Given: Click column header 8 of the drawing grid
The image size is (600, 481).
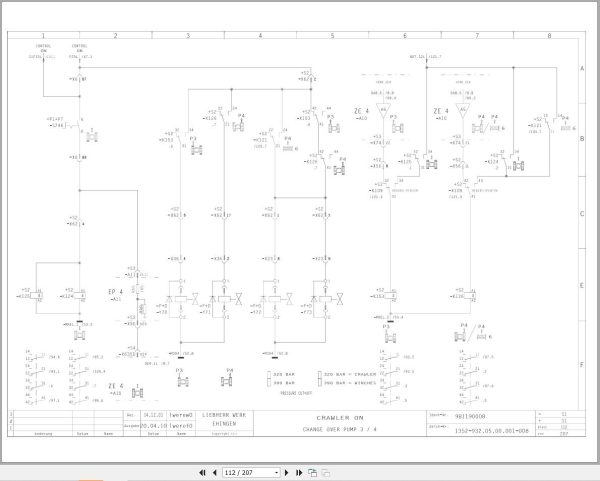Looking at the screenshot, I should pyautogui.click(x=549, y=36).
